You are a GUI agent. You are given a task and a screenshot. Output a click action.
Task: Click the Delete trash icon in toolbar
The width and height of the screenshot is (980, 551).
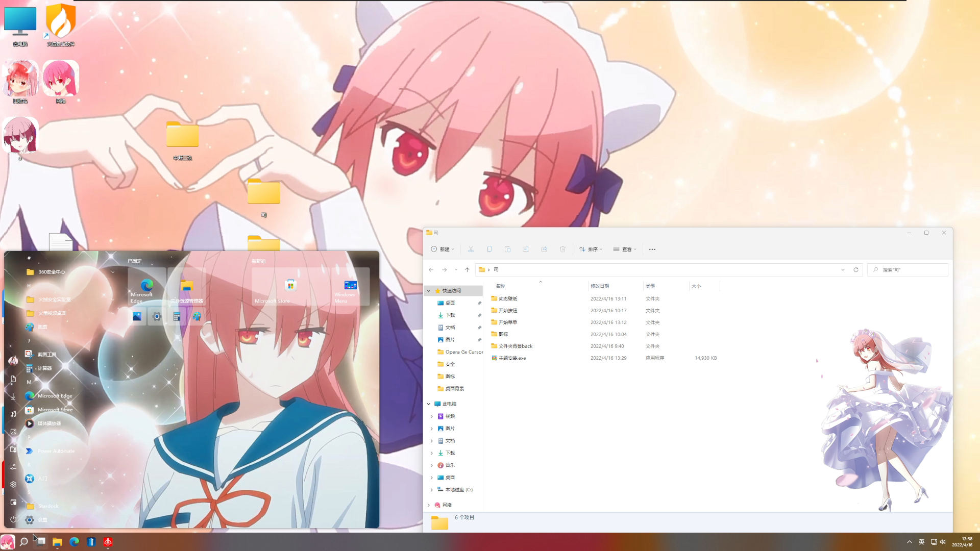click(562, 249)
